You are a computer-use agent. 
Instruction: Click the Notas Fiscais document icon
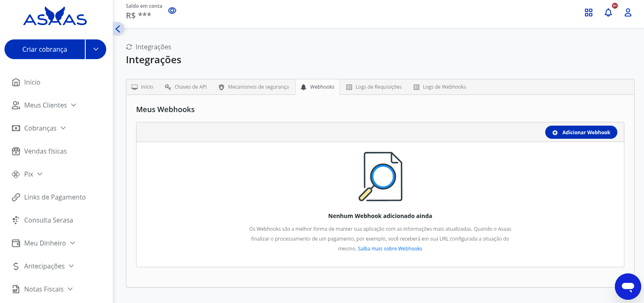point(16,289)
